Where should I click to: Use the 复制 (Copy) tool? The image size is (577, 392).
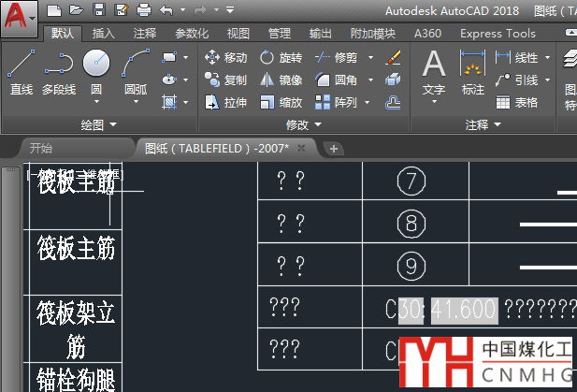coord(225,80)
